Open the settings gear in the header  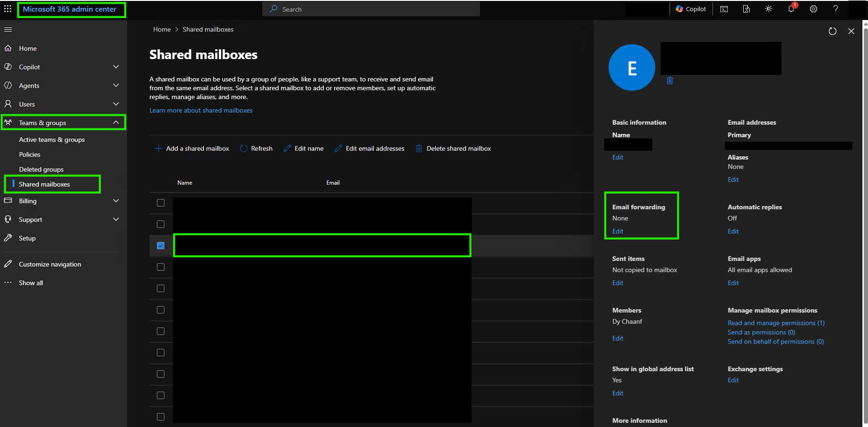click(814, 9)
